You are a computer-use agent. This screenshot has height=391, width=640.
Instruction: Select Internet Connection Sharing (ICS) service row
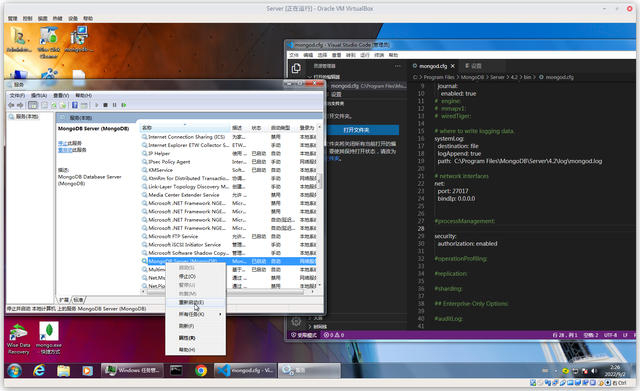tap(229, 137)
